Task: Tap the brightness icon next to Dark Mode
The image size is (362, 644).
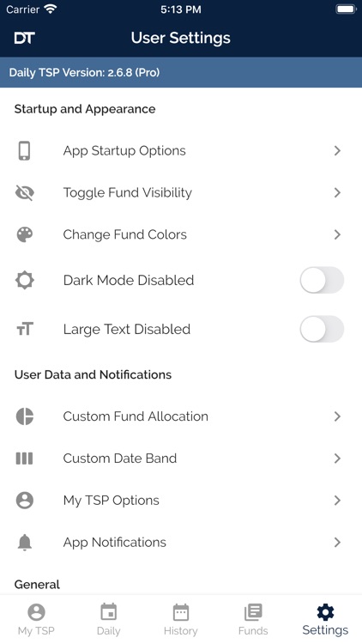Action: point(24,281)
